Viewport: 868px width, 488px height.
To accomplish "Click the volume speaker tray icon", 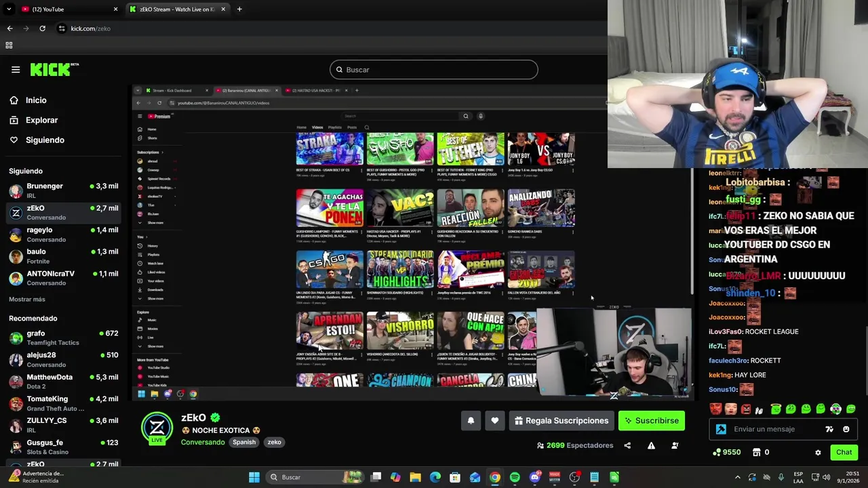I will coord(827,477).
